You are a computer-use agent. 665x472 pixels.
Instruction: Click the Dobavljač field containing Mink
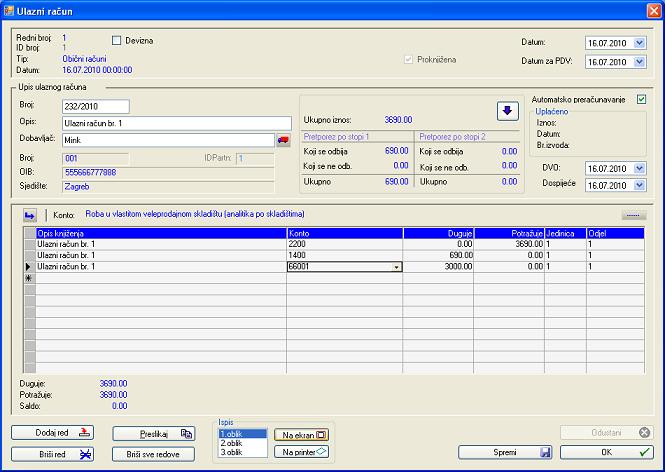coord(168,140)
